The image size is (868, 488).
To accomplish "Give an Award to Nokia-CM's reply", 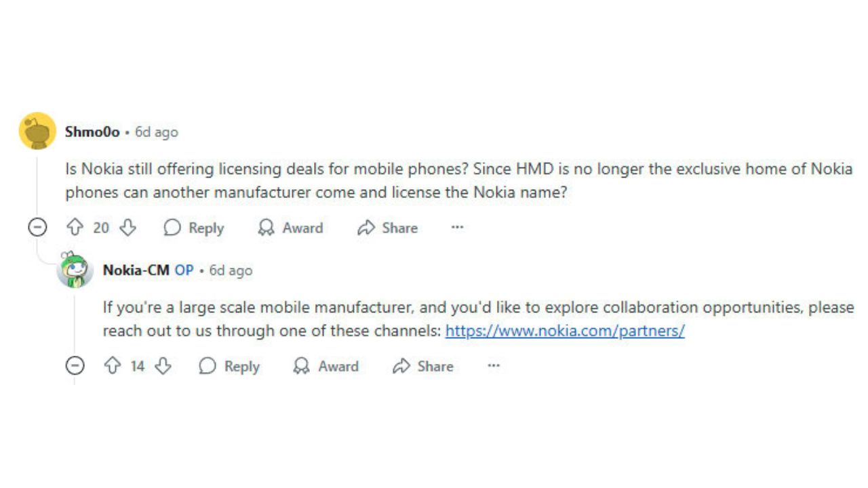I will [325, 366].
